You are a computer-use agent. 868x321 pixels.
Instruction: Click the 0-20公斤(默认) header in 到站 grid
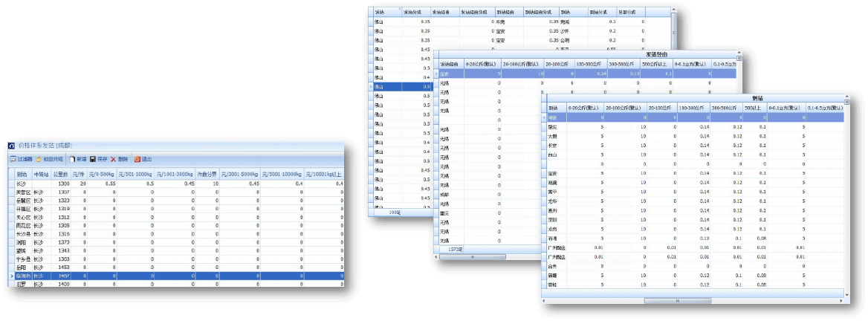click(584, 108)
